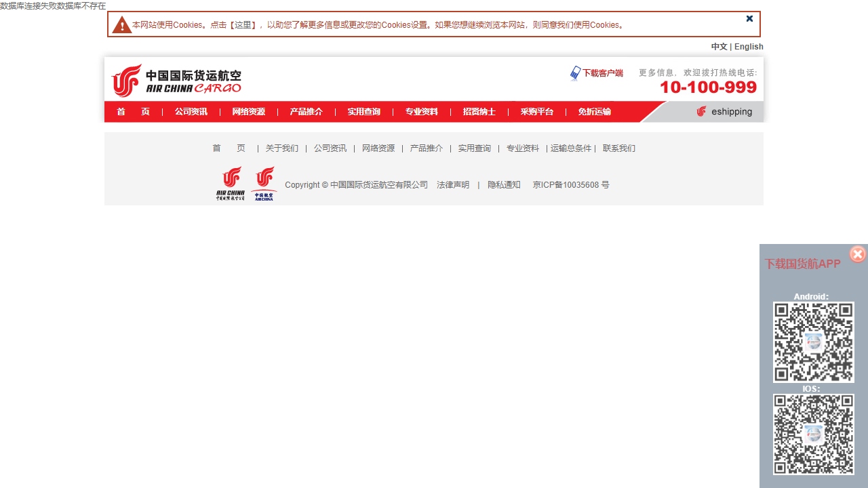Screen dimensions: 868x488
Task: Click footer link 产品推介
Action: (x=427, y=148)
